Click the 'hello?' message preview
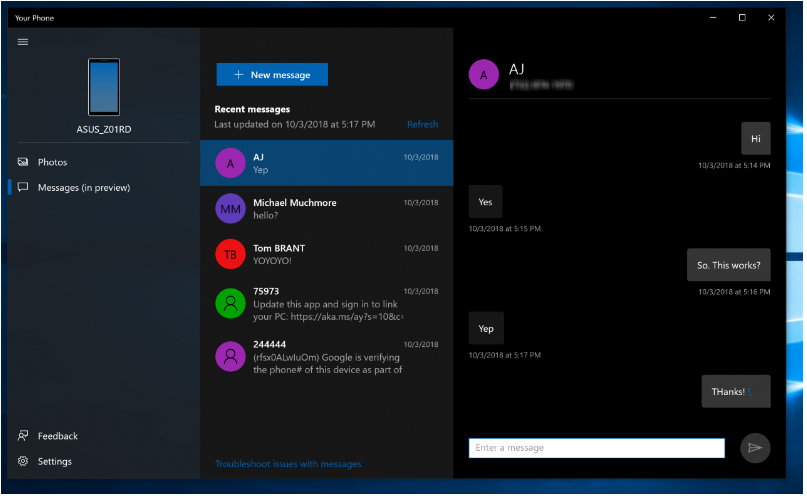 [x=266, y=216]
